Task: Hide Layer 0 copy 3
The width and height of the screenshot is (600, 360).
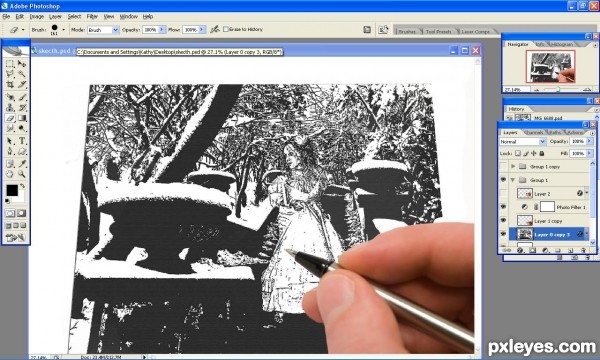Action: (x=504, y=234)
